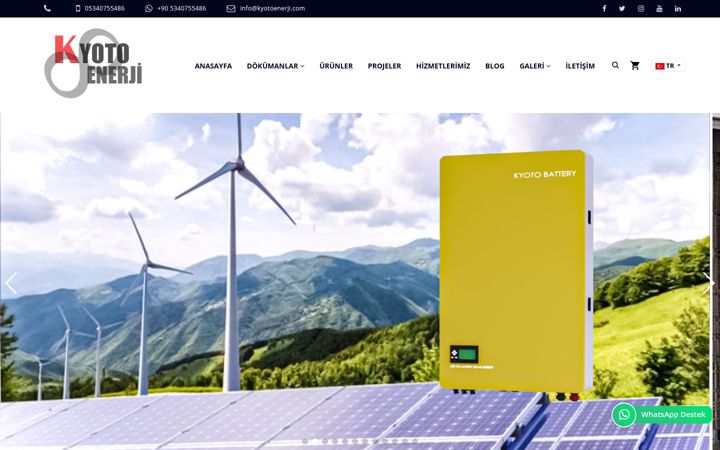Click the search magnifier icon
This screenshot has width=720, height=450.
coord(615,66)
